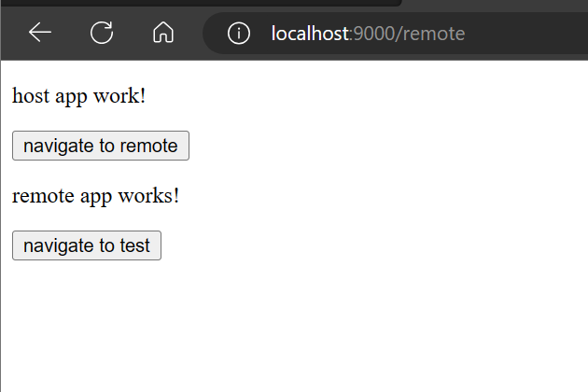Click empty space in the address bar after the URL
Image resolution: width=588 pixels, height=392 pixels.
pyautogui.click(x=525, y=33)
